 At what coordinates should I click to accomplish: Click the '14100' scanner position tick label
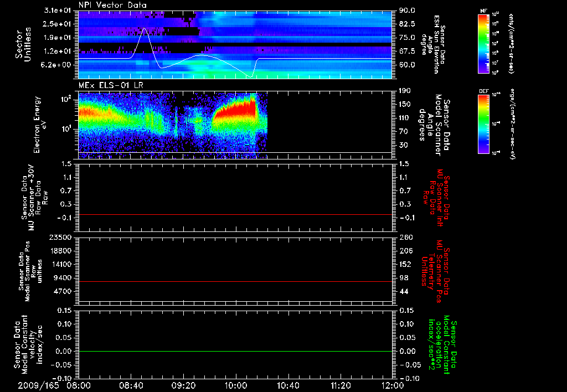pyautogui.click(x=60, y=264)
